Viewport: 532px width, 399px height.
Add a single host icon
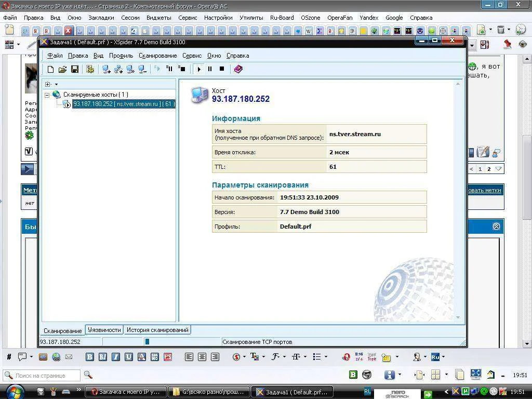[x=106, y=69]
